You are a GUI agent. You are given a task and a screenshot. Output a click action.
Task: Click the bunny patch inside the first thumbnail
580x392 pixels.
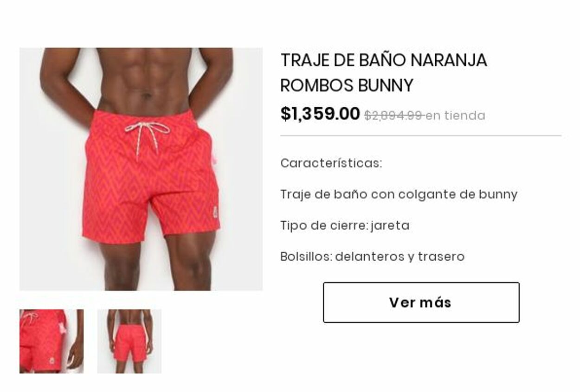pyautogui.click(x=52, y=361)
